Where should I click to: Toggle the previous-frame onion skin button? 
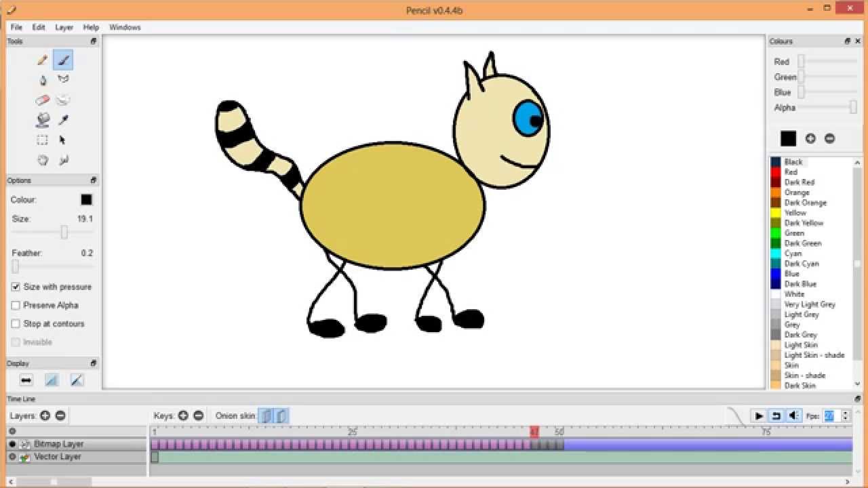[x=266, y=415]
